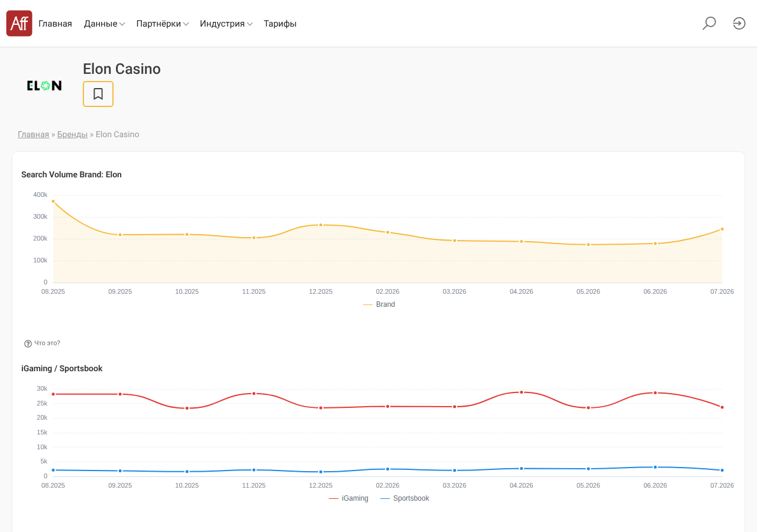Click the red Sportsbook point at 10.2025
Viewport: 757px width, 532px height.
[187, 408]
